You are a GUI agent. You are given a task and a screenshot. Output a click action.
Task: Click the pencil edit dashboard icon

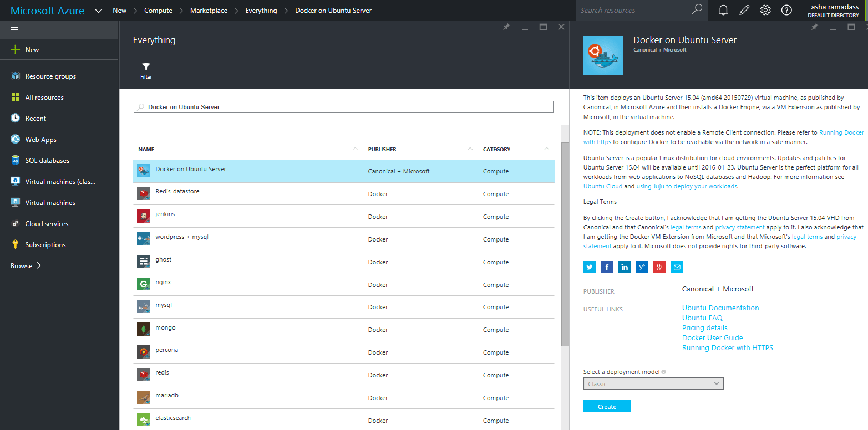click(x=744, y=10)
